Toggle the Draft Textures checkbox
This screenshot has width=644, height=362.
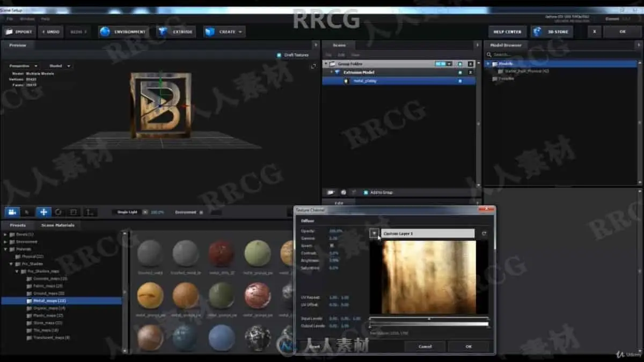(x=279, y=55)
